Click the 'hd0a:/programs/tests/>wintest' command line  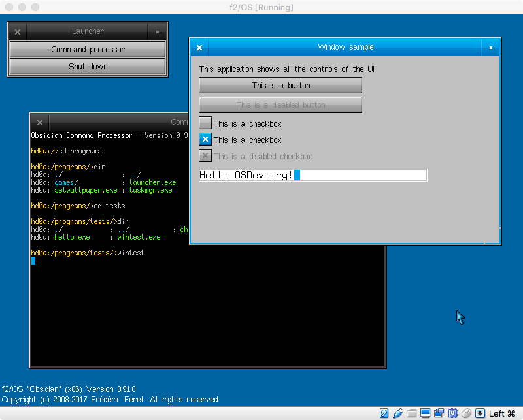88,253
